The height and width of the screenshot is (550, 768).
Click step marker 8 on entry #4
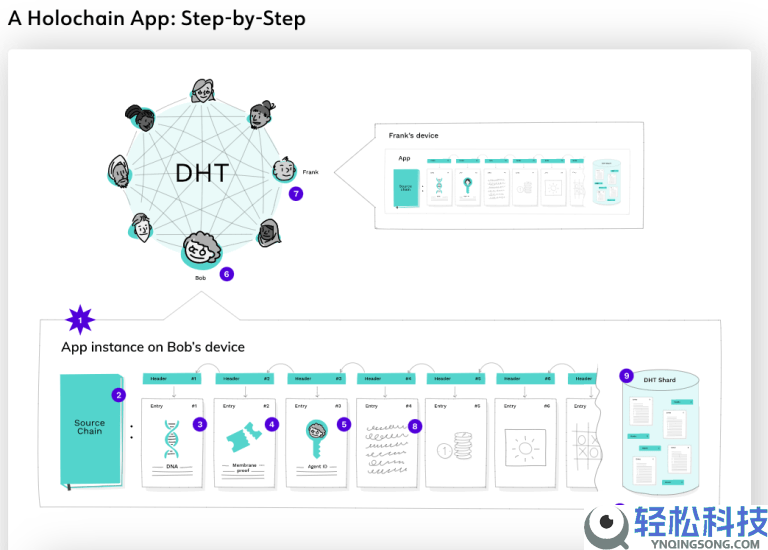415,425
